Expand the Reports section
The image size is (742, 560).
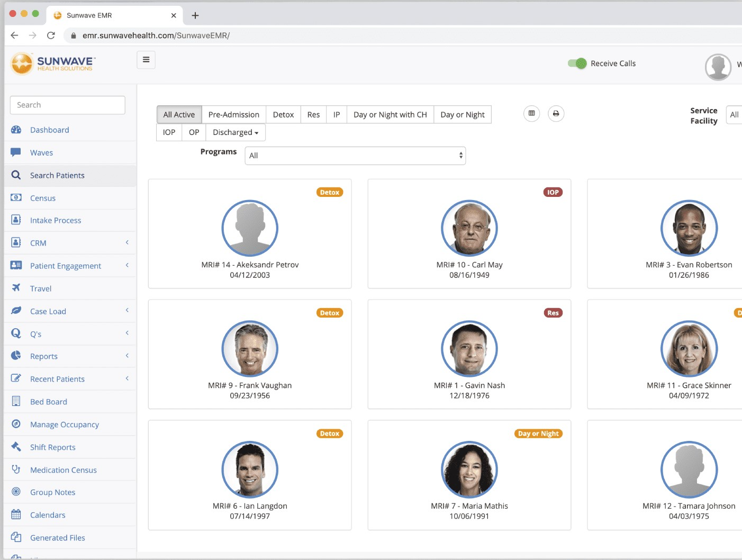44,356
